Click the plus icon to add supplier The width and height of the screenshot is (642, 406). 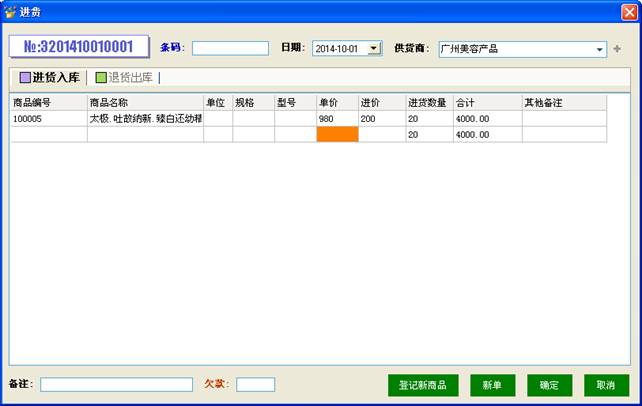[x=617, y=49]
